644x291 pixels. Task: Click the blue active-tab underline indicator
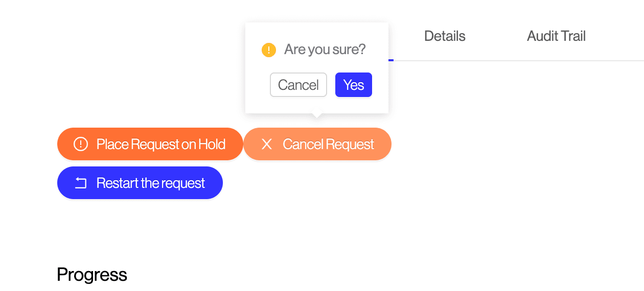point(391,60)
